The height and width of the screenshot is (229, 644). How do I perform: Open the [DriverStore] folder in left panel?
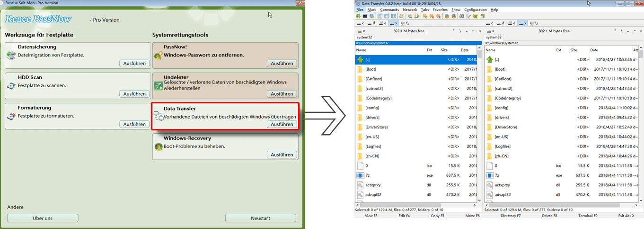(x=375, y=127)
